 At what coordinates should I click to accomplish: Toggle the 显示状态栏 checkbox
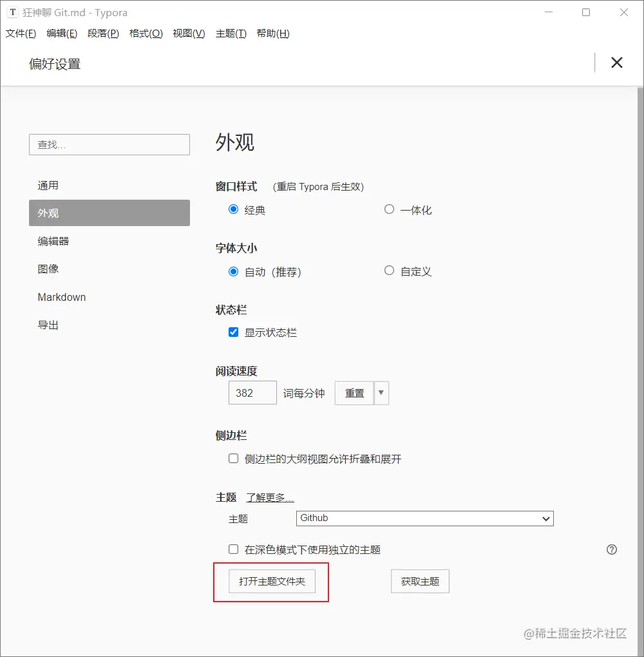(x=233, y=332)
